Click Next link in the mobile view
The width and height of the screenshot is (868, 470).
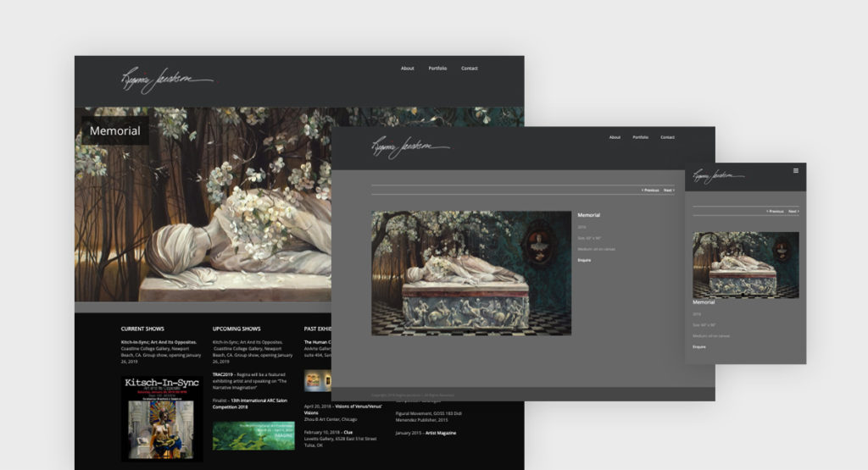[x=793, y=211]
